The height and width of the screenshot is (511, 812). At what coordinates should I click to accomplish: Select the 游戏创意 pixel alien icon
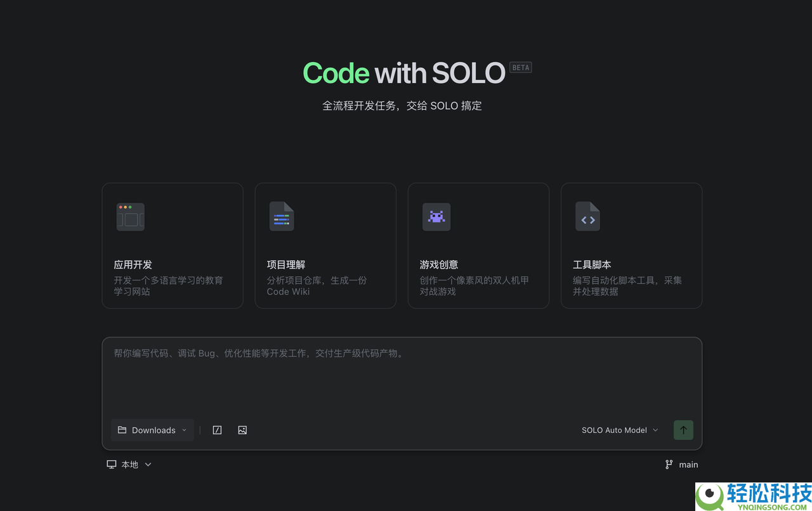point(436,217)
